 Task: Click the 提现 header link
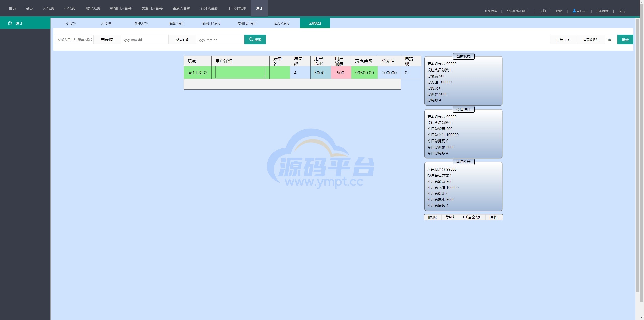point(559,11)
